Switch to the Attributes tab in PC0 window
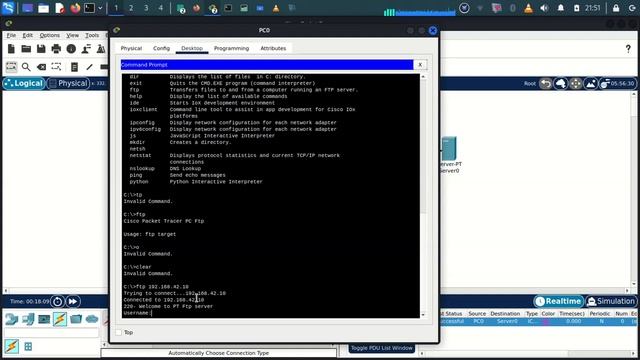The image size is (640, 360). point(273,48)
